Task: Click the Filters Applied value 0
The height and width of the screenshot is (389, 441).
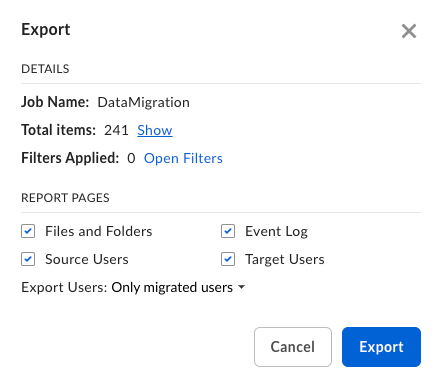Action: (131, 158)
